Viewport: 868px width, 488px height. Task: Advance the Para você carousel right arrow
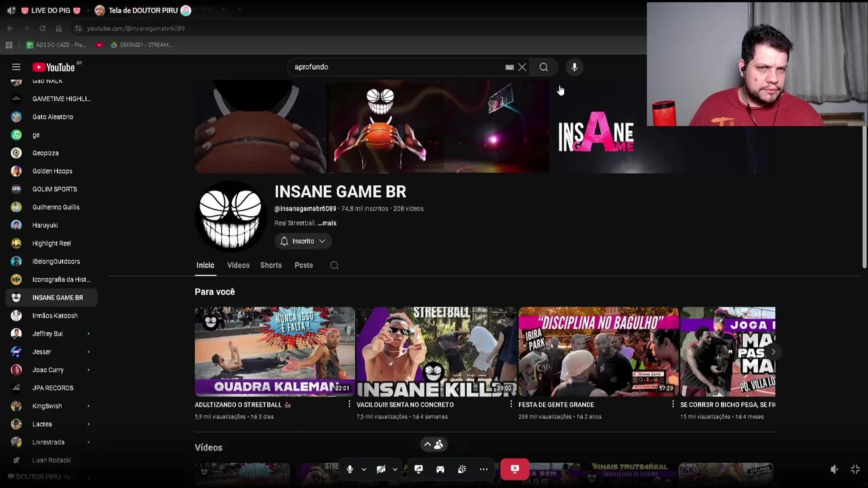pyautogui.click(x=772, y=352)
